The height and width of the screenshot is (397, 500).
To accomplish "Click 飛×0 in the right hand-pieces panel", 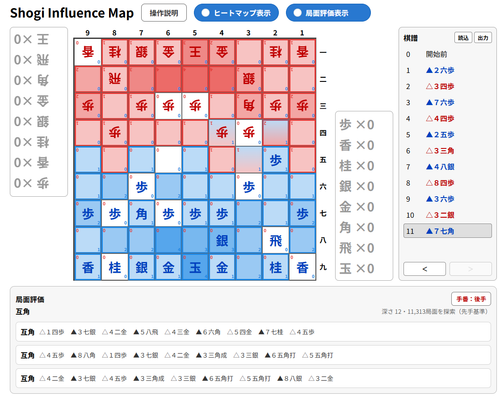I will tap(357, 248).
